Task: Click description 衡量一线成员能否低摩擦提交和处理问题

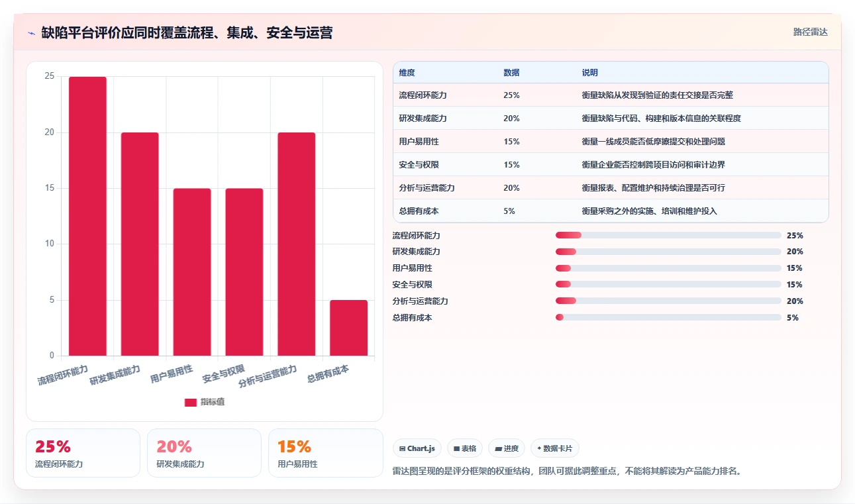Action: point(653,142)
